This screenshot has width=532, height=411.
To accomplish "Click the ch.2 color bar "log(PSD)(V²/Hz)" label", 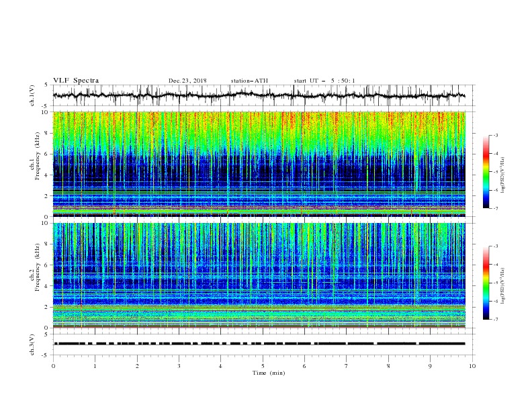I will [x=502, y=285].
